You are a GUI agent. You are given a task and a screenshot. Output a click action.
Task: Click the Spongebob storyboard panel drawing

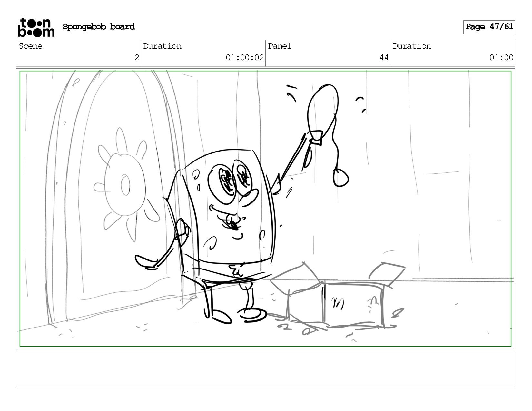[x=266, y=209]
